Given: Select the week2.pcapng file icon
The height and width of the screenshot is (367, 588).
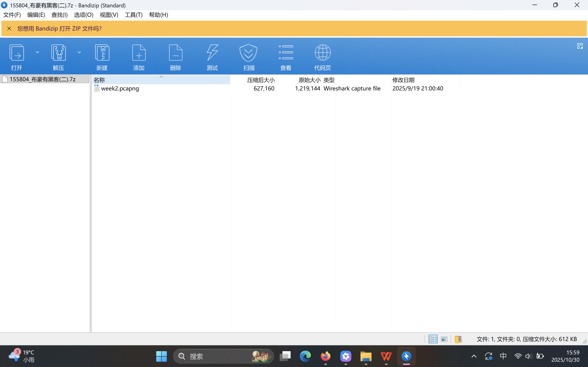Looking at the screenshot, I should (97, 88).
